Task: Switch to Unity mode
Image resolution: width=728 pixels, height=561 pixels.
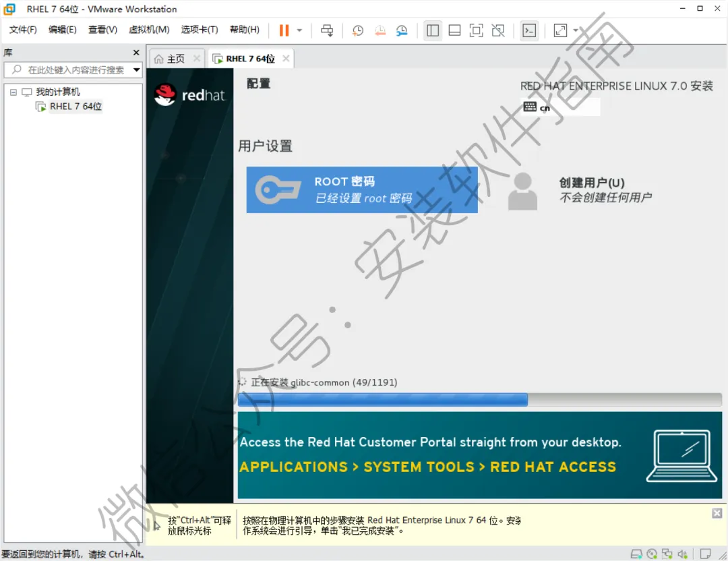Action: tap(497, 30)
